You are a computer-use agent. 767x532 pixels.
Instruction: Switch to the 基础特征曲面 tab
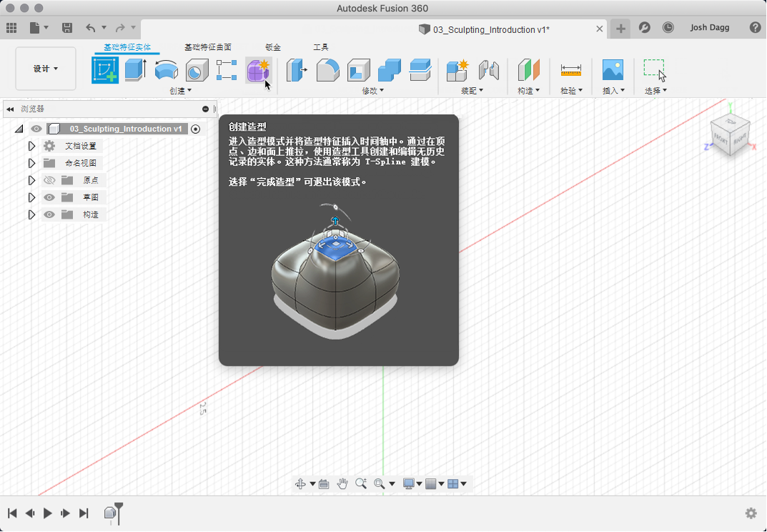(x=208, y=47)
